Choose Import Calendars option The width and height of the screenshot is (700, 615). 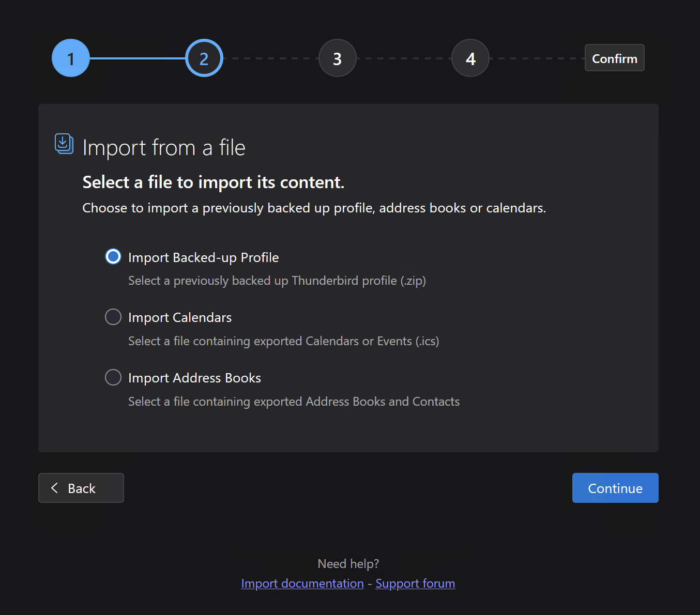(x=113, y=317)
